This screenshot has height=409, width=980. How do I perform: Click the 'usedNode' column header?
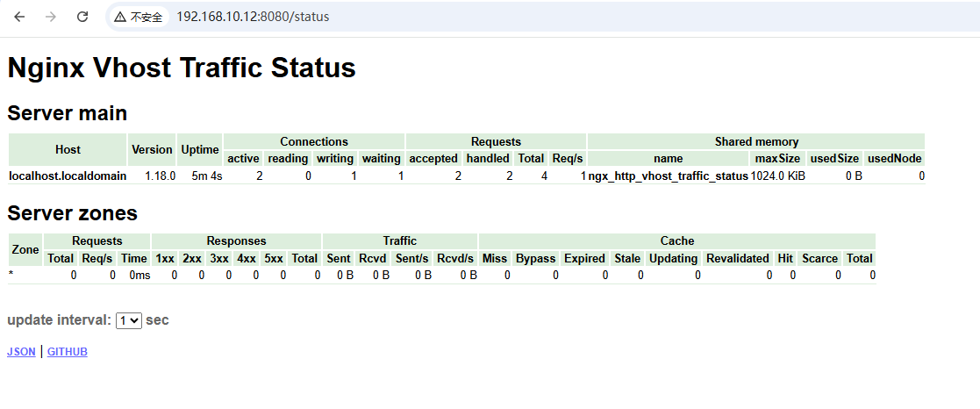(894, 159)
